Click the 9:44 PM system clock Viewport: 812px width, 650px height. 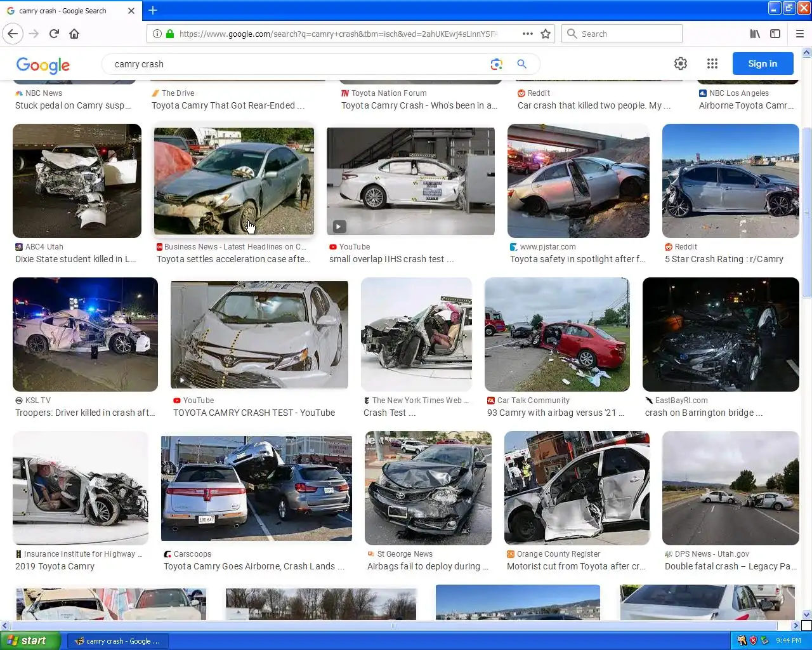pyautogui.click(x=789, y=640)
